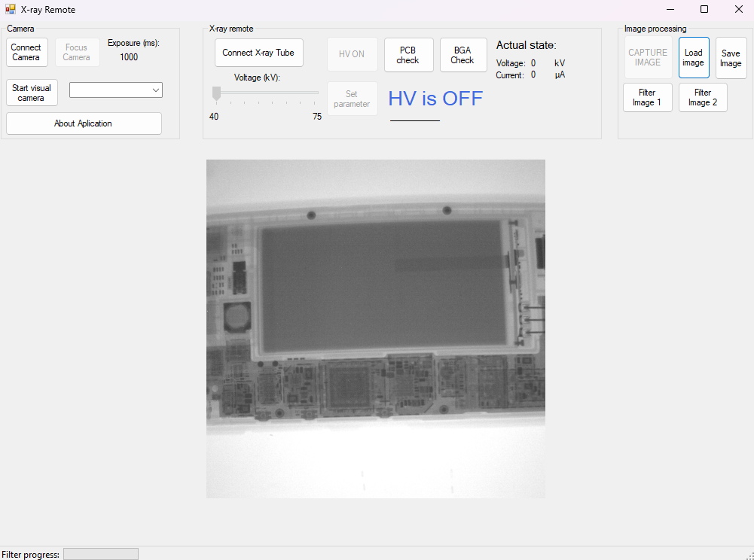Screen dimensions: 754x560
Task: Click CAPTURE IMAGE button
Action: 648,57
